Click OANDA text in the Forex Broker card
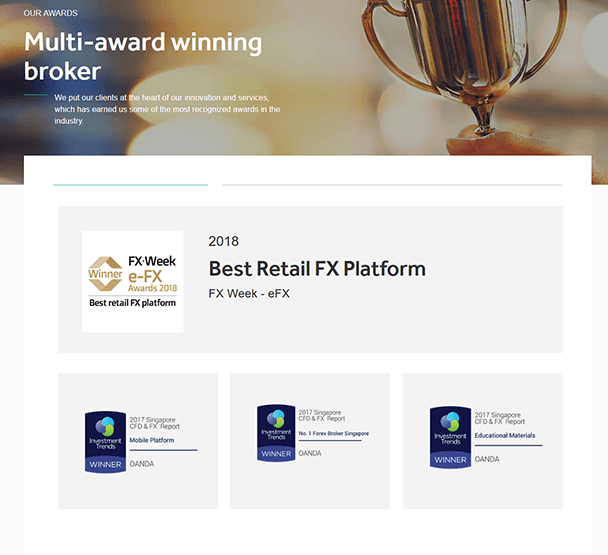The width and height of the screenshot is (608, 555). (x=310, y=453)
